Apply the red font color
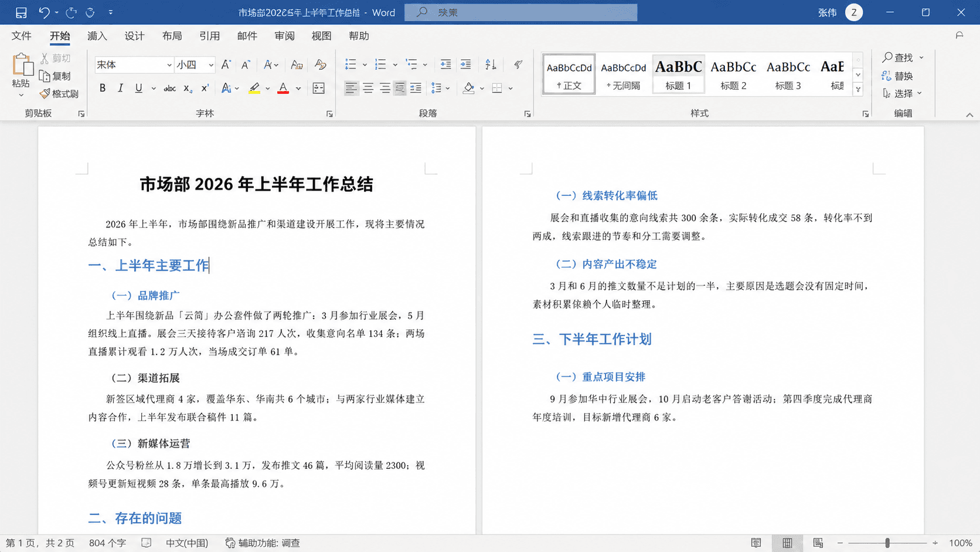The width and height of the screenshot is (980, 552). coord(283,88)
